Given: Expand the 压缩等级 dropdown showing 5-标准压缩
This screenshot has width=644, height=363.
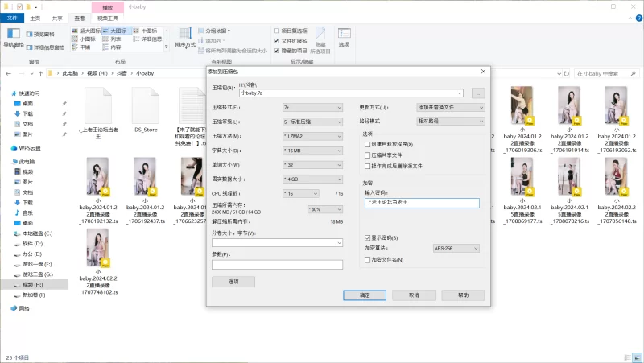Looking at the screenshot, I should [x=316, y=122].
